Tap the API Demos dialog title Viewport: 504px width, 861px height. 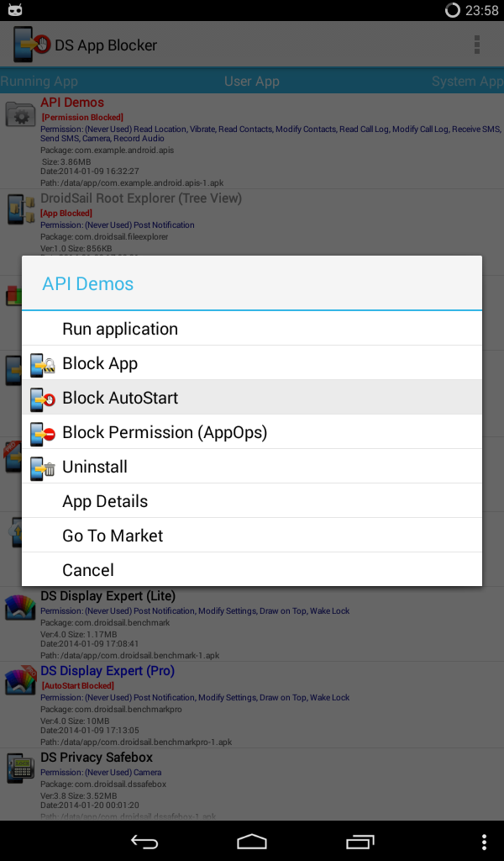(x=87, y=284)
